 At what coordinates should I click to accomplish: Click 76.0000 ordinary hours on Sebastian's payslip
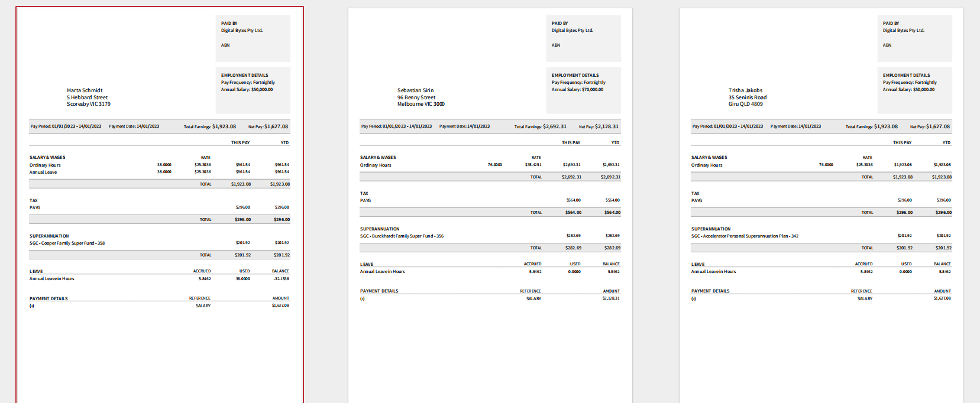[494, 165]
